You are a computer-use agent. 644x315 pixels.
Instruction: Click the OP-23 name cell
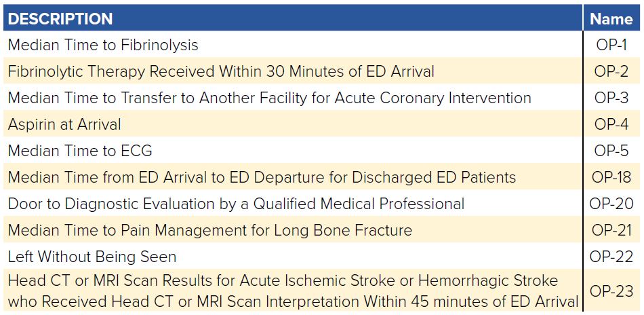611,291
